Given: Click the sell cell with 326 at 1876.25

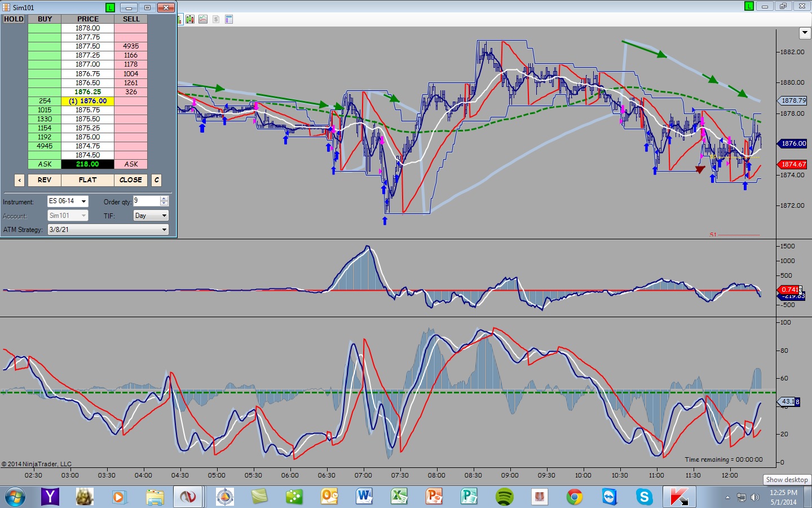Looking at the screenshot, I should pos(131,92).
